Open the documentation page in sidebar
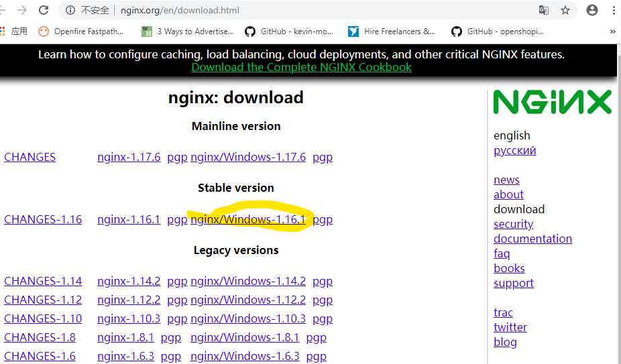The height and width of the screenshot is (364, 621). click(532, 239)
